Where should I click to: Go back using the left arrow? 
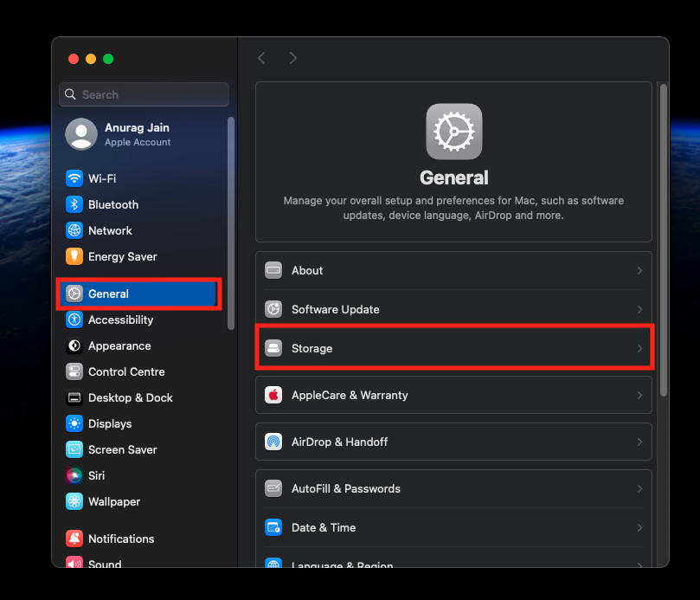point(261,58)
